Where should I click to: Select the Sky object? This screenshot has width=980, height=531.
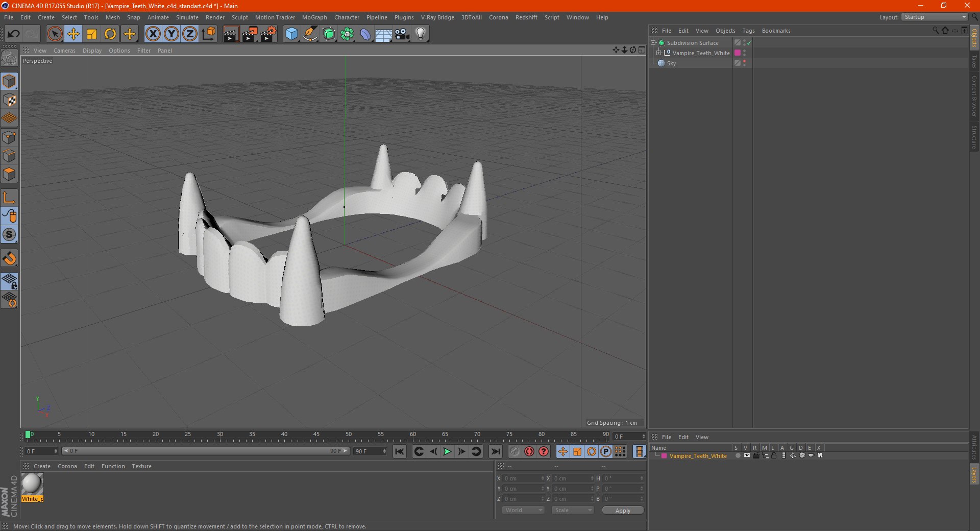(x=671, y=63)
